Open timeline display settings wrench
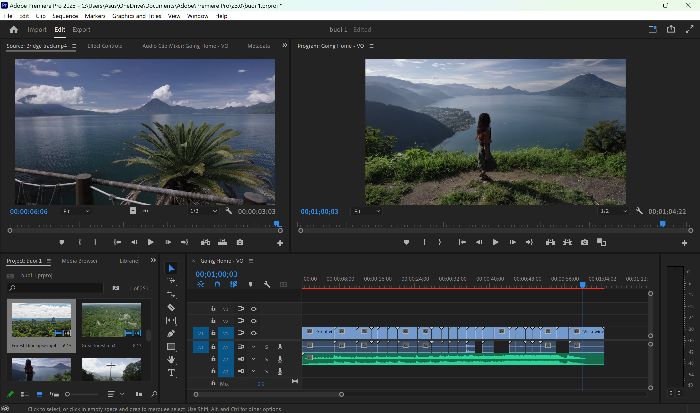This screenshot has height=413, width=700. [x=267, y=284]
